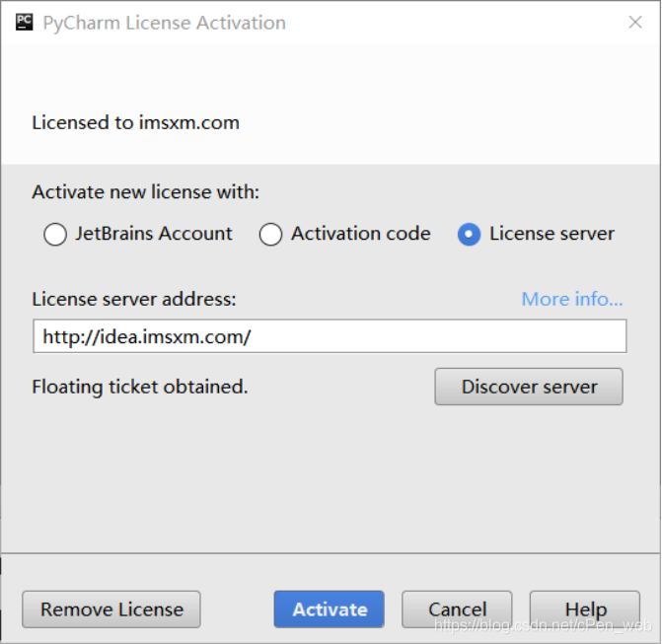Viewport: 662px width, 644px height.
Task: Cancel the license activation dialog
Action: tap(457, 609)
